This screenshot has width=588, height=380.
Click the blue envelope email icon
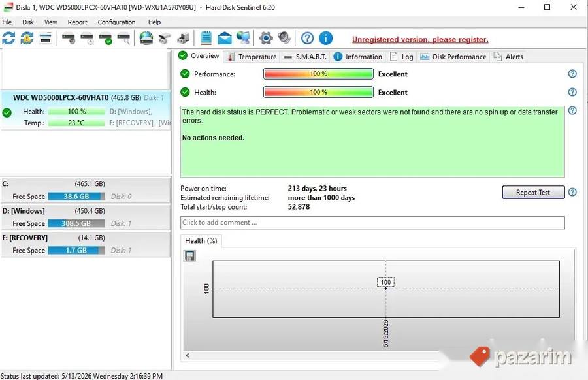tap(225, 39)
